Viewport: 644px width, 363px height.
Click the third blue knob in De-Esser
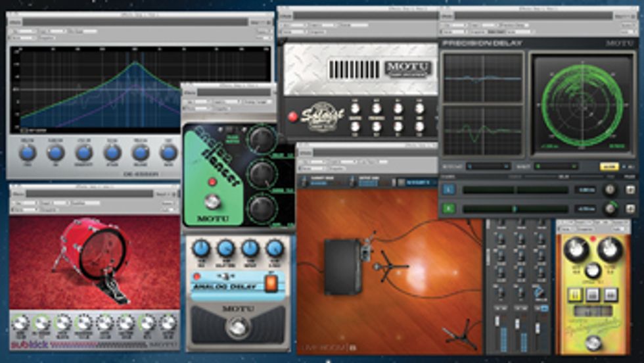coord(84,153)
